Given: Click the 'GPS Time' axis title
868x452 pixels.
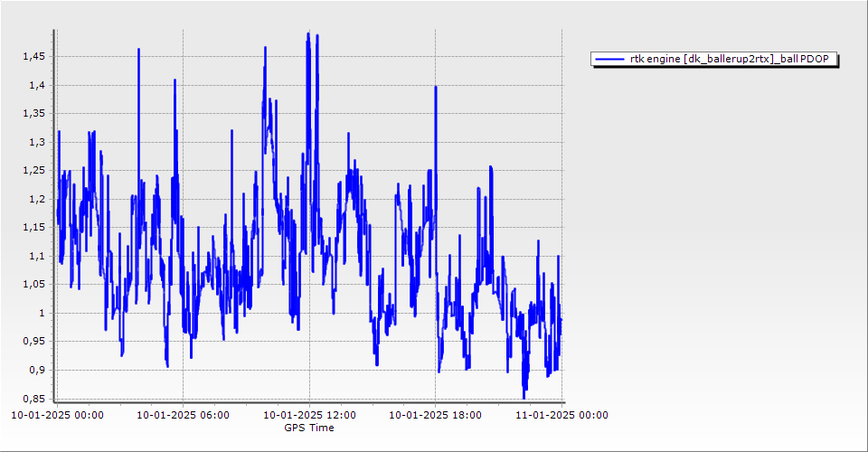Looking at the screenshot, I should point(309,428).
